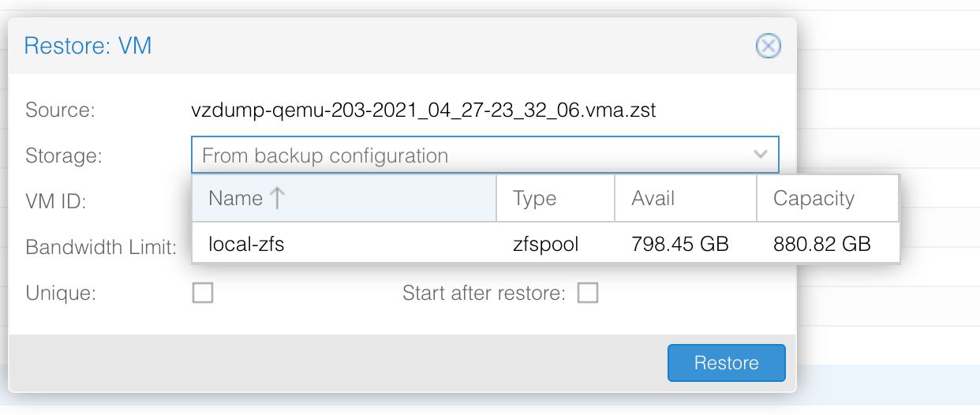Click the Capacity column header
This screenshot has height=415, width=980.
point(813,199)
